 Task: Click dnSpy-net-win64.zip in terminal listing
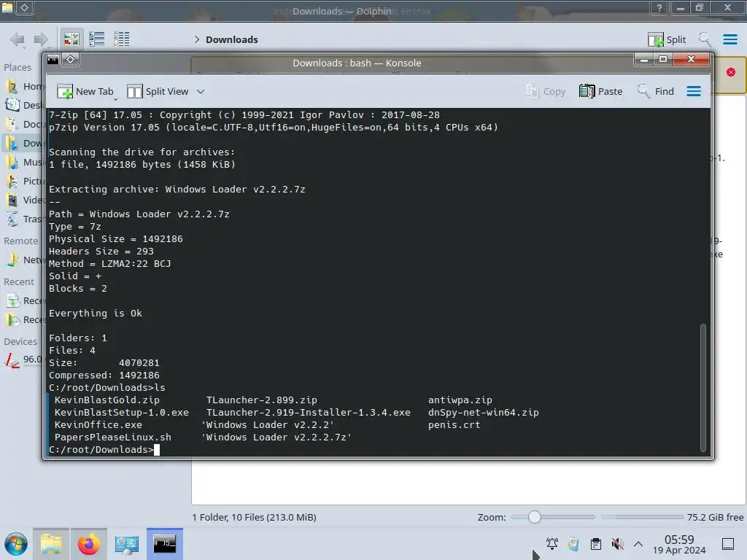(x=483, y=413)
